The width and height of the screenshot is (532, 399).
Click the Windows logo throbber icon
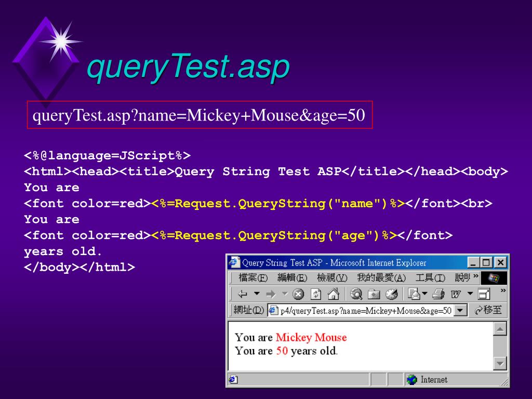point(494,278)
